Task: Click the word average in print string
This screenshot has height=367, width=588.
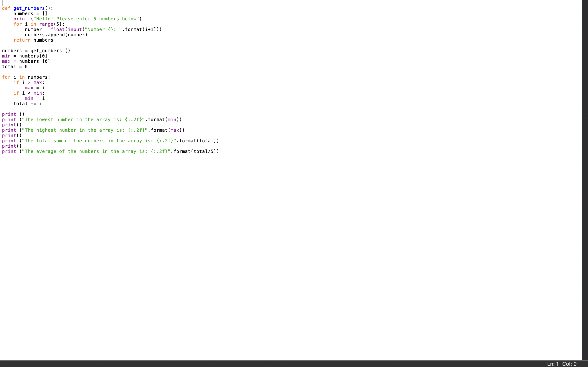Action: pyautogui.click(x=46, y=151)
